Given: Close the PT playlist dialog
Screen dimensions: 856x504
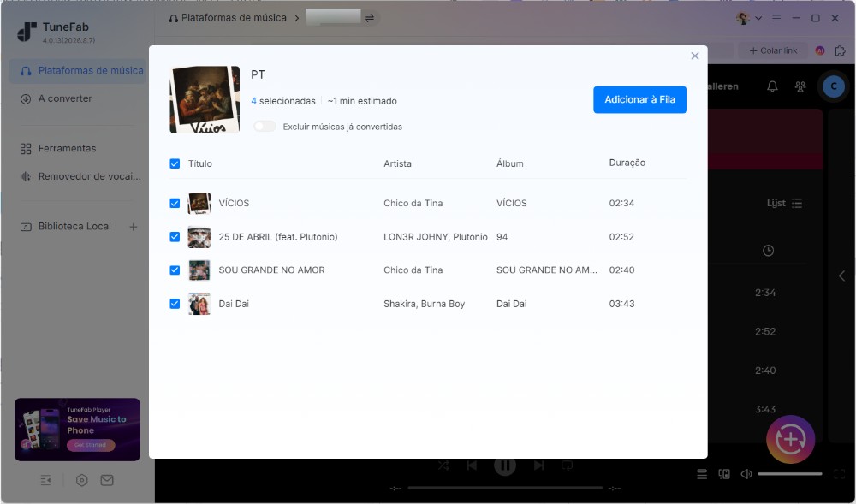Looking at the screenshot, I should point(694,56).
